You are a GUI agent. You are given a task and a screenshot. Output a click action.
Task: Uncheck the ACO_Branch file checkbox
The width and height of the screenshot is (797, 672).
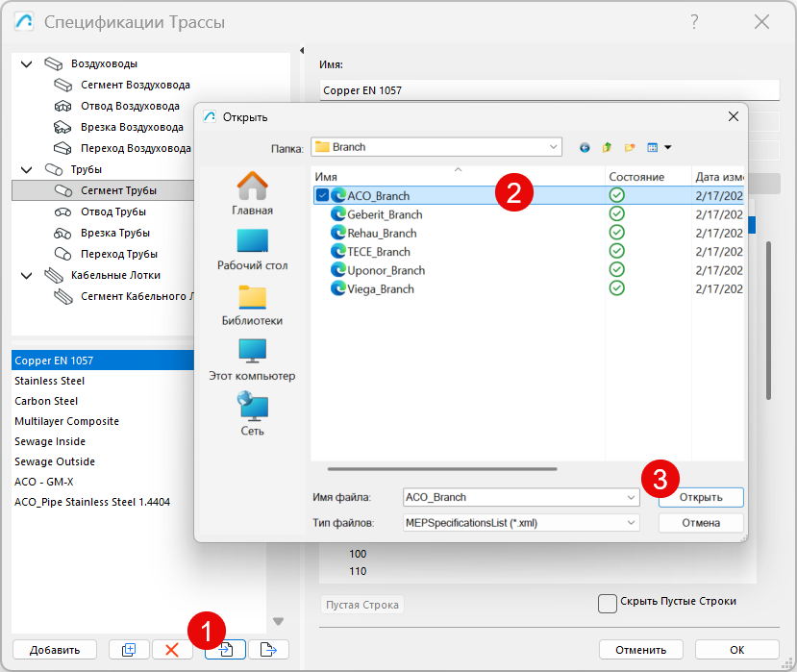[321, 195]
